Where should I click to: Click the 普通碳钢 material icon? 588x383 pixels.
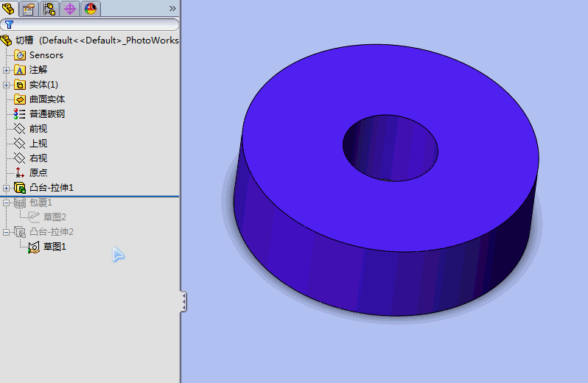click(x=19, y=114)
